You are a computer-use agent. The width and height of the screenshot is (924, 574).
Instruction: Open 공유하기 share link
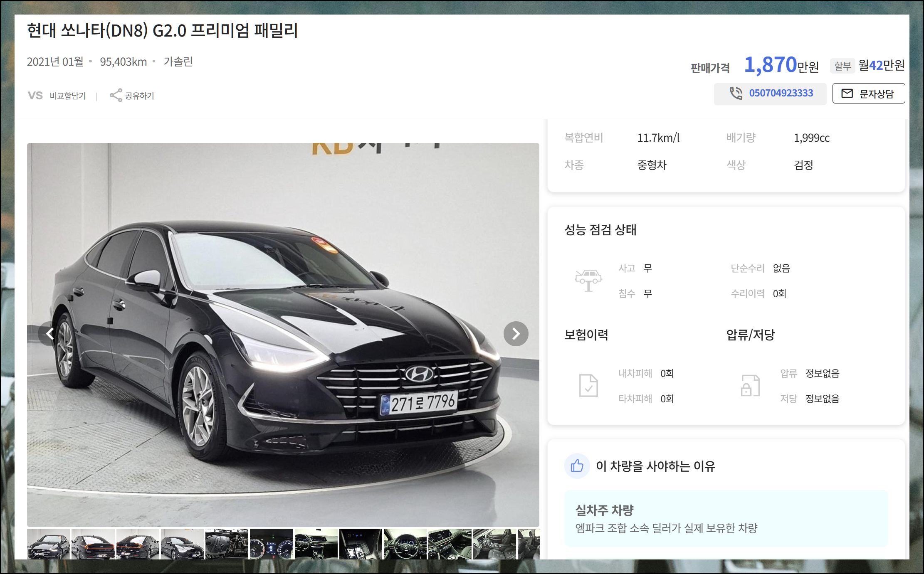click(x=139, y=96)
